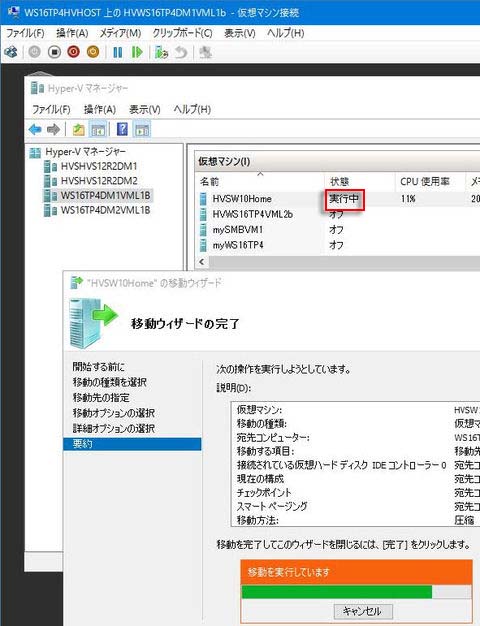Click the highlighted 要約 wizard step

pyautogui.click(x=132, y=444)
